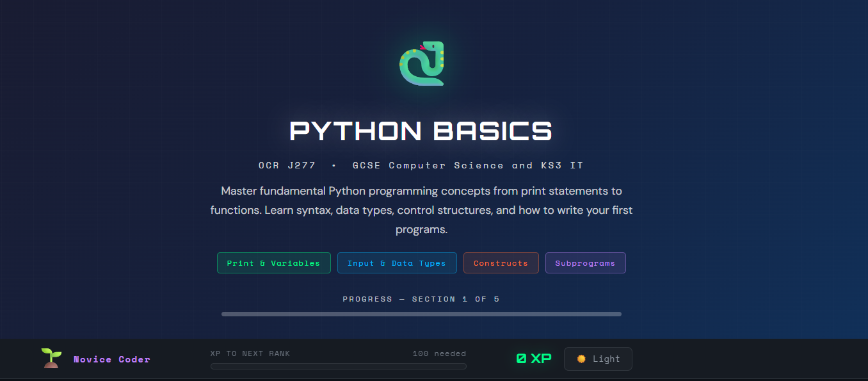Screen dimensions: 868x381
Task: Open the Print & Variables topic tag
Action: 274,263
